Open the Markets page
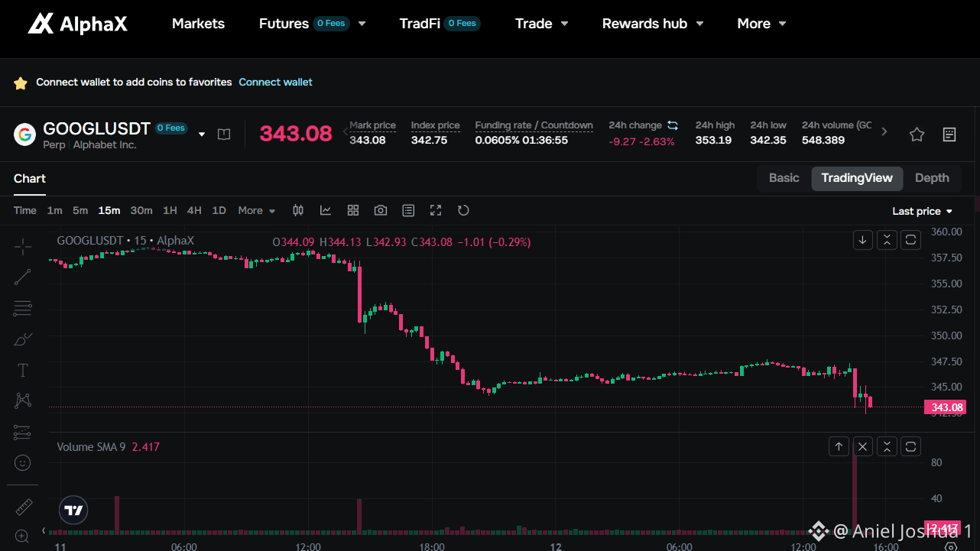Screen dimensions: 980x551 pyautogui.click(x=198, y=24)
